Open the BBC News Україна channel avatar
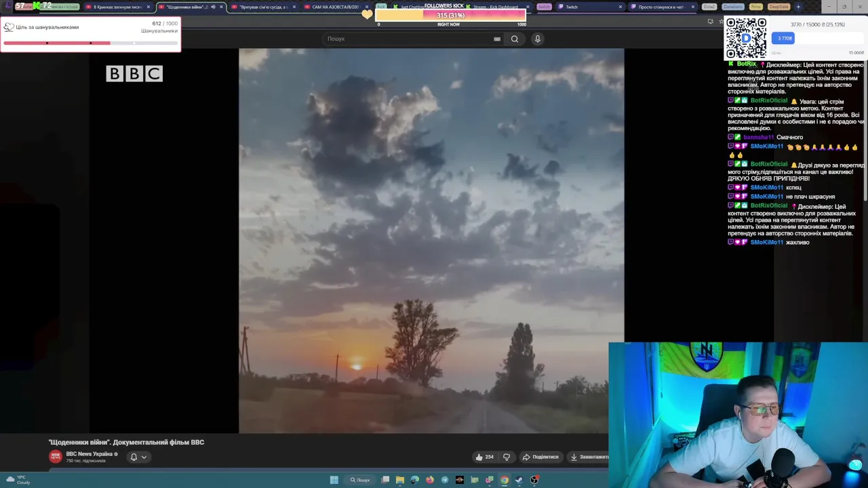868x488 pixels. click(x=56, y=457)
